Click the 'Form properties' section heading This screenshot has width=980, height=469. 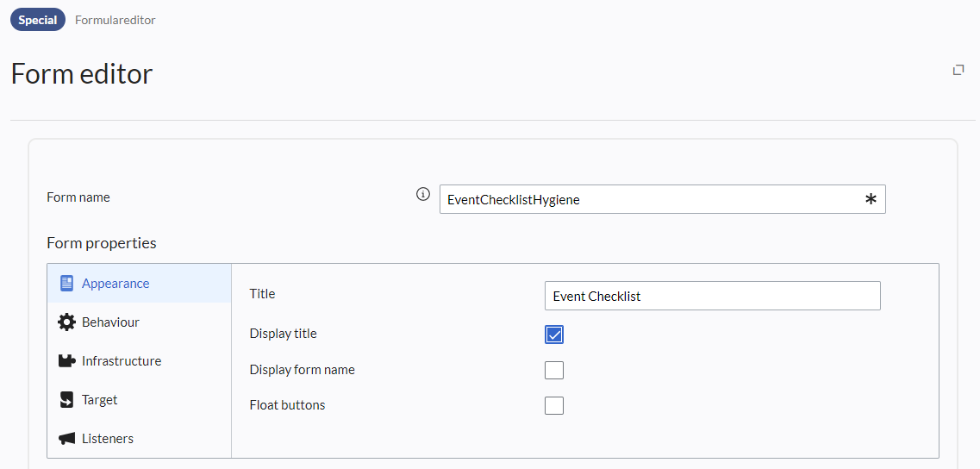(x=102, y=243)
